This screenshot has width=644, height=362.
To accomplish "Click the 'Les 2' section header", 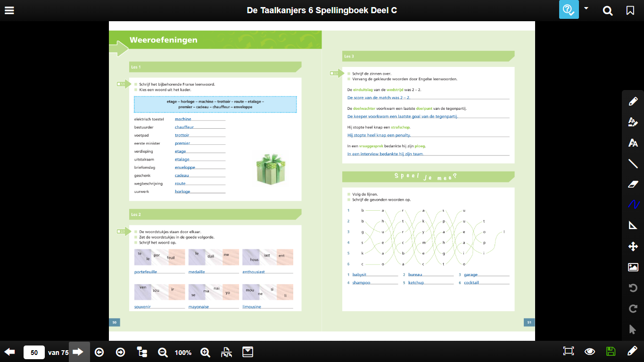I will tap(215, 214).
